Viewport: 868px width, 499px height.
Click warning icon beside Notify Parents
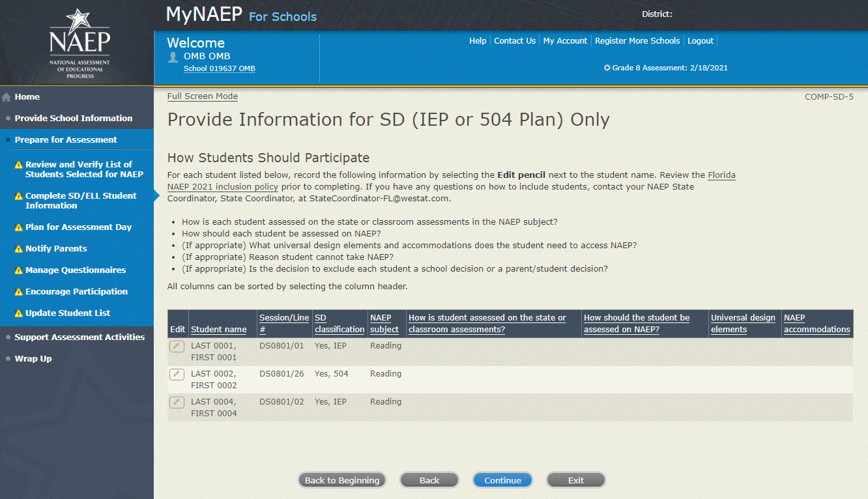[19, 249]
